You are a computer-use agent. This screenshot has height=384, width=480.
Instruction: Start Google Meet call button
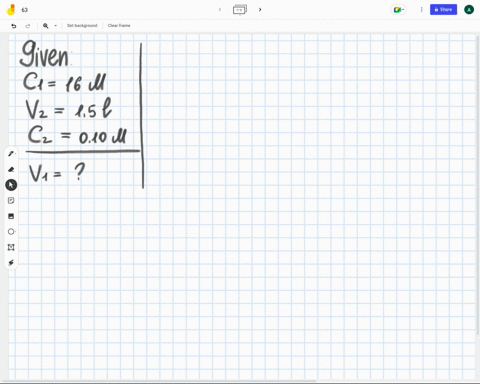[x=399, y=10]
